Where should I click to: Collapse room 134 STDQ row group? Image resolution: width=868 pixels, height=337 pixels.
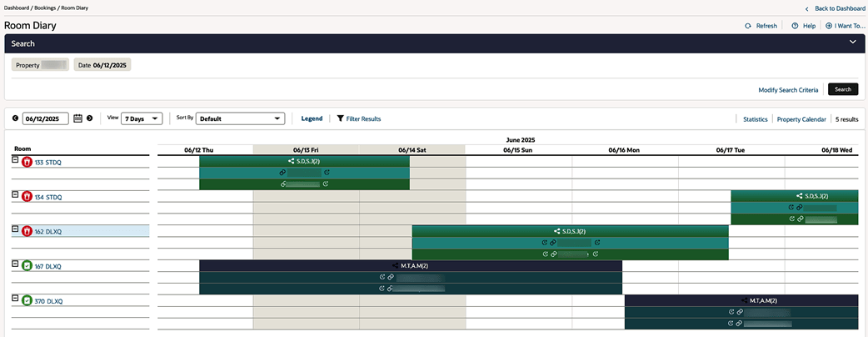click(15, 194)
